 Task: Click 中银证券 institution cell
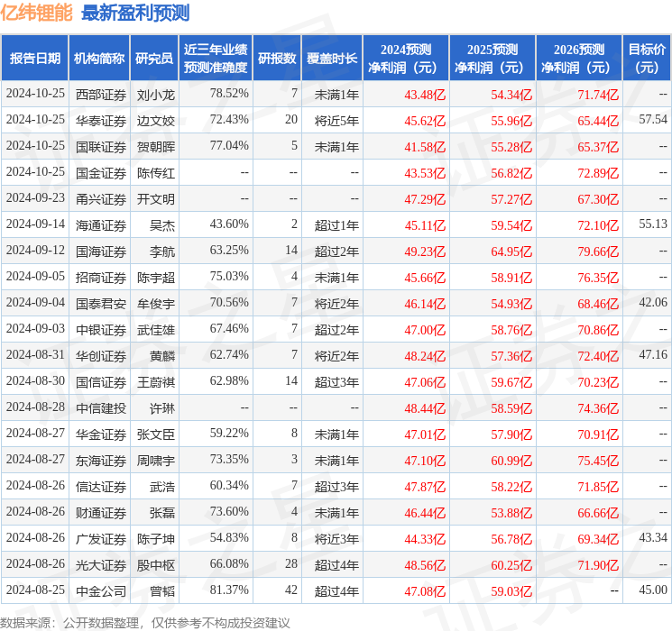click(x=101, y=330)
